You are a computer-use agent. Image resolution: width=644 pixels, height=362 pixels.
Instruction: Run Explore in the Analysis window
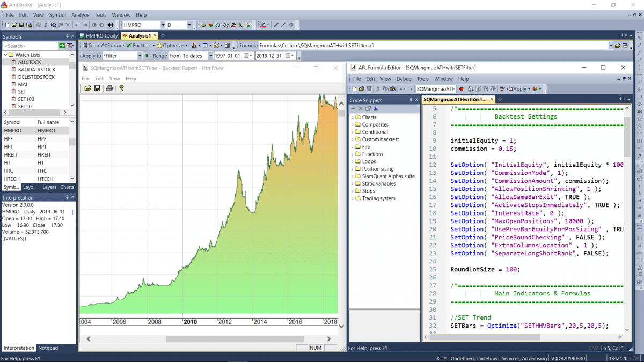pos(112,46)
